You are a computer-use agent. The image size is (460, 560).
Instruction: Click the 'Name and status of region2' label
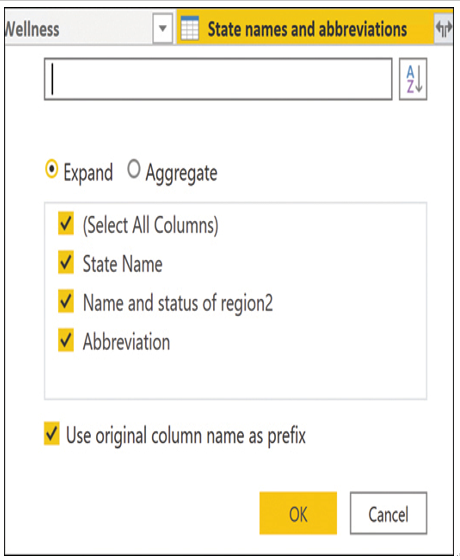(178, 303)
